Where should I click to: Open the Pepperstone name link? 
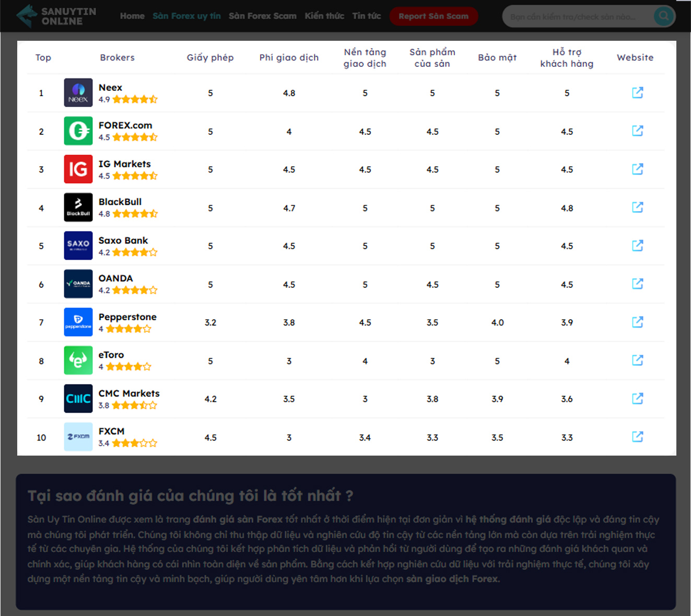pyautogui.click(x=127, y=317)
